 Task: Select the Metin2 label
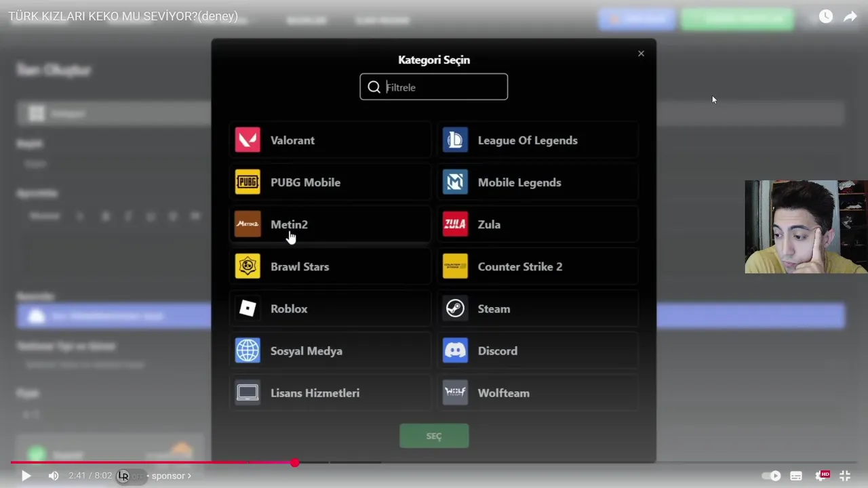click(289, 224)
